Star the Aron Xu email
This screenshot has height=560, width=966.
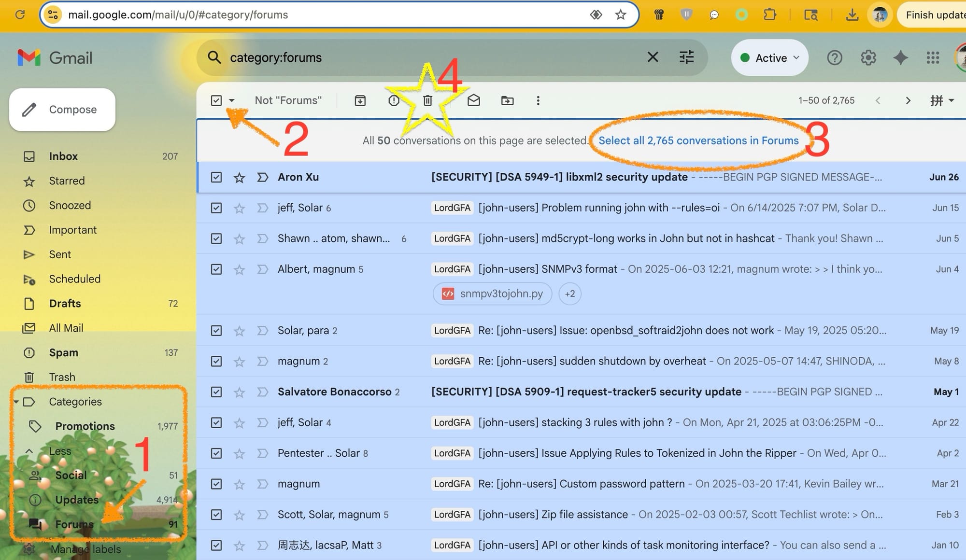[239, 178]
